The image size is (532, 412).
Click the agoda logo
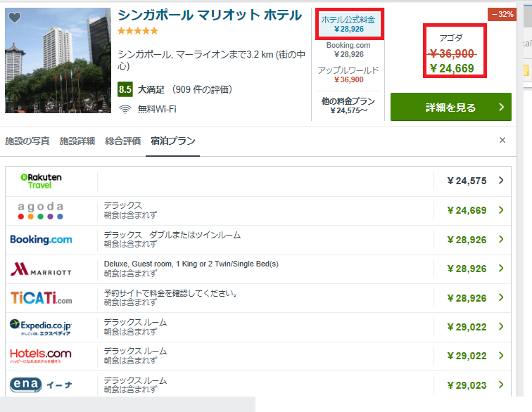41,211
